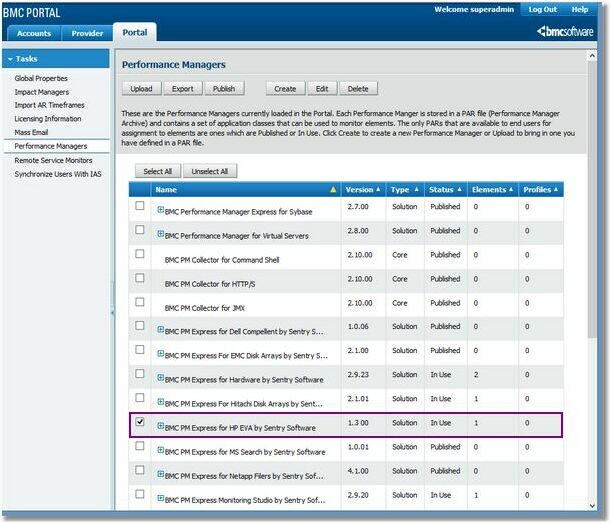Click scrollbar down arrow at bottom right

[592, 506]
